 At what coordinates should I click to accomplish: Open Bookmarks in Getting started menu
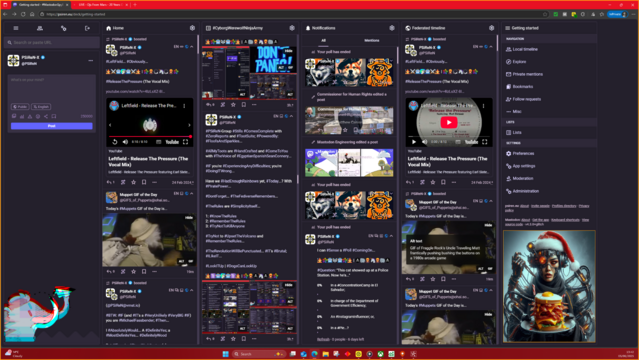[x=522, y=86]
